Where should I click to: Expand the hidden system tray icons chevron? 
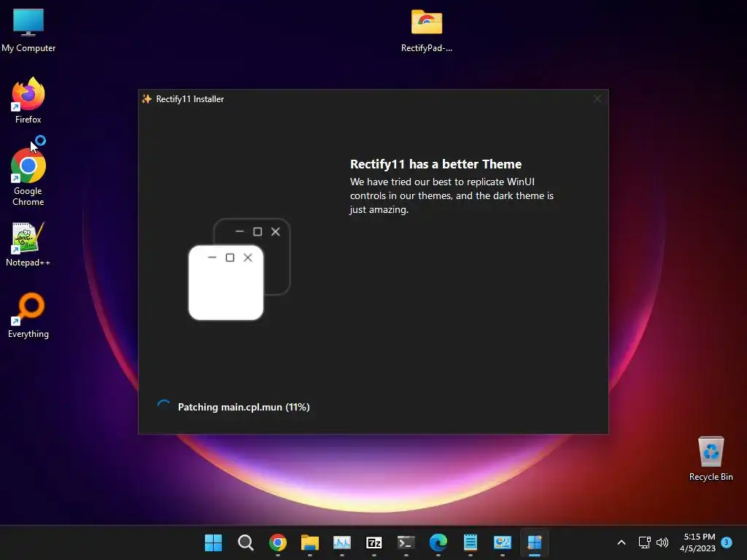pyautogui.click(x=622, y=542)
